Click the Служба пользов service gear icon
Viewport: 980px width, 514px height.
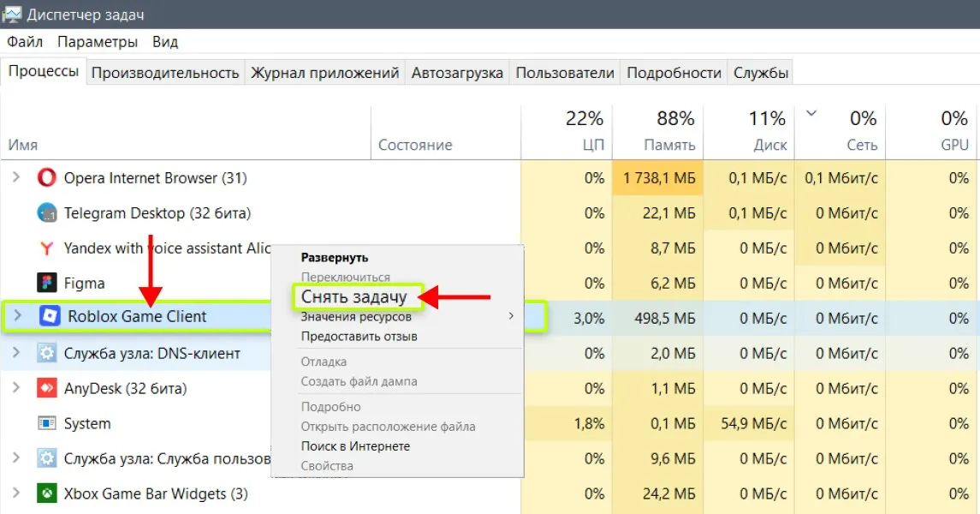coord(47,458)
